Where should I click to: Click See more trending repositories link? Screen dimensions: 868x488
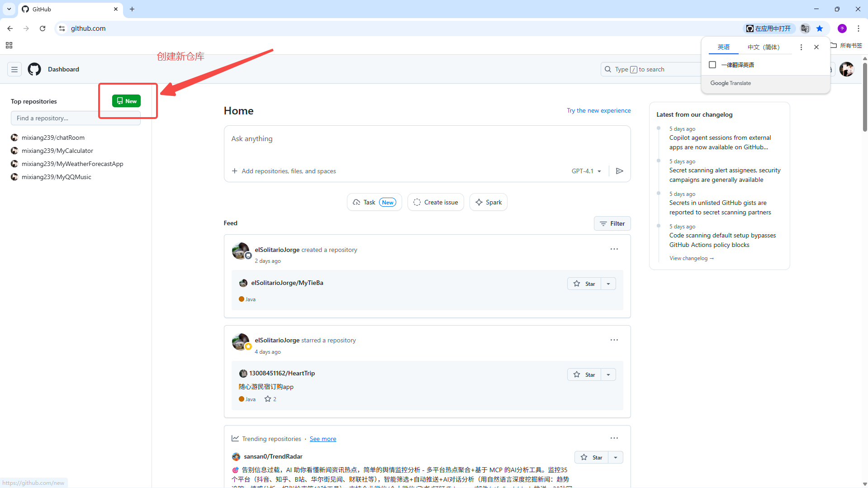323,439
